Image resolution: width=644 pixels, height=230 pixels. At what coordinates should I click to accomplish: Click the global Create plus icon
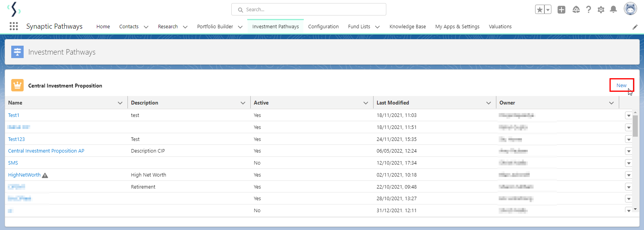coord(561,10)
